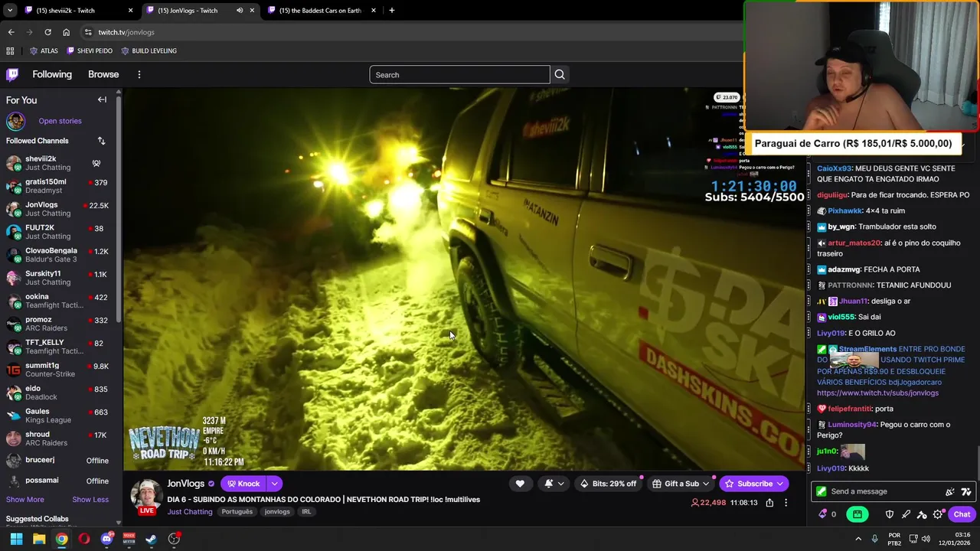
Task: Click Show More under followed channels
Action: [24, 500]
